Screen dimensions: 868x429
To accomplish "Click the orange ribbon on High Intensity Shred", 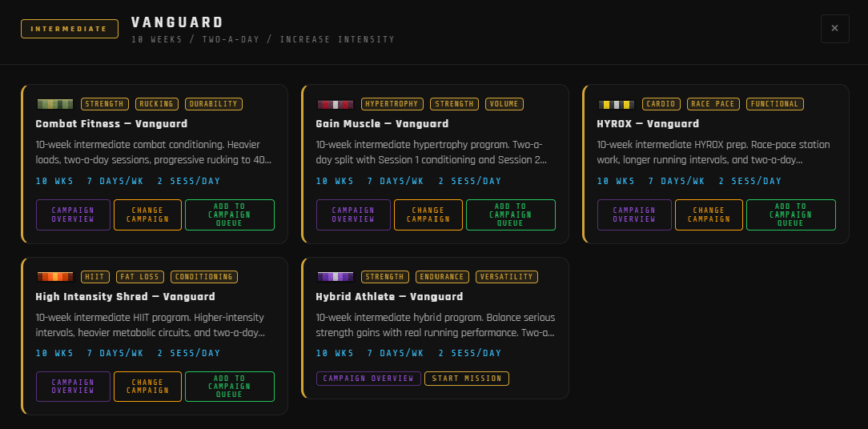I will point(55,277).
